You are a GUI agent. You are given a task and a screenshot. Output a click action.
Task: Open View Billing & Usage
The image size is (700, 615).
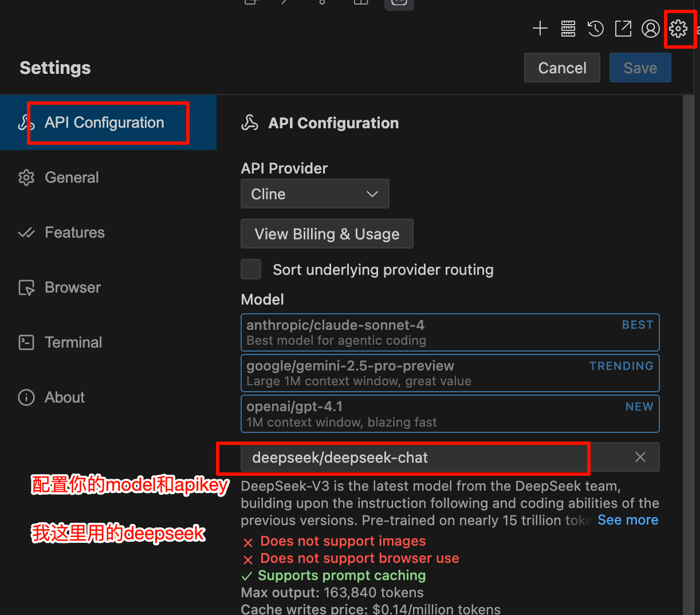pyautogui.click(x=327, y=234)
